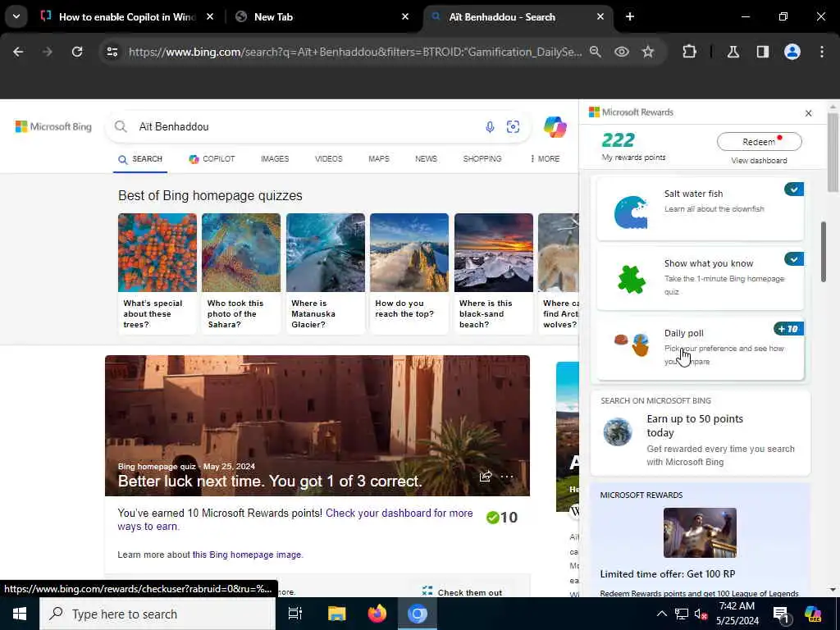
Task: Open View dashboard link
Action: tap(759, 161)
